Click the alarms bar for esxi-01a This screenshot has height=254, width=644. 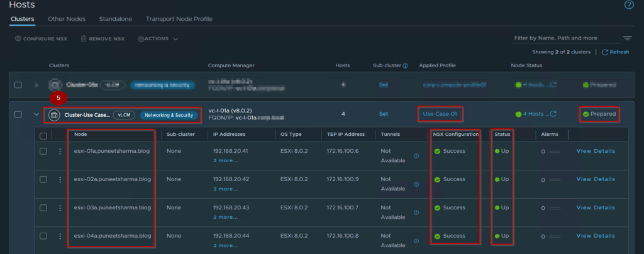[554, 152]
